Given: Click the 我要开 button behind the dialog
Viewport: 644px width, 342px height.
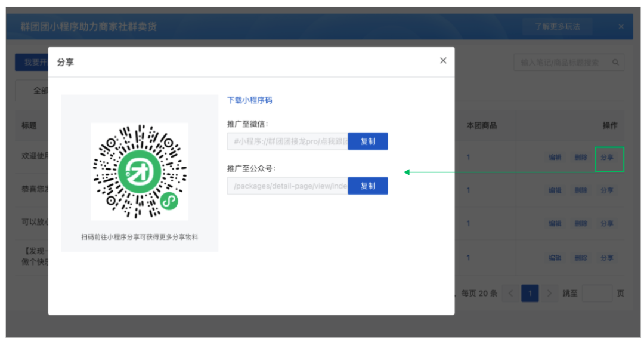Looking at the screenshot, I should (32, 63).
